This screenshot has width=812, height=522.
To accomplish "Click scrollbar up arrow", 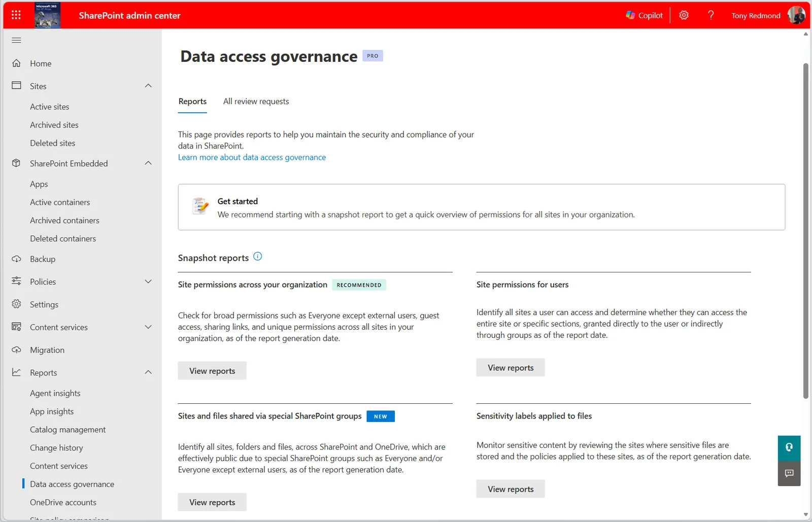I will coord(805,34).
